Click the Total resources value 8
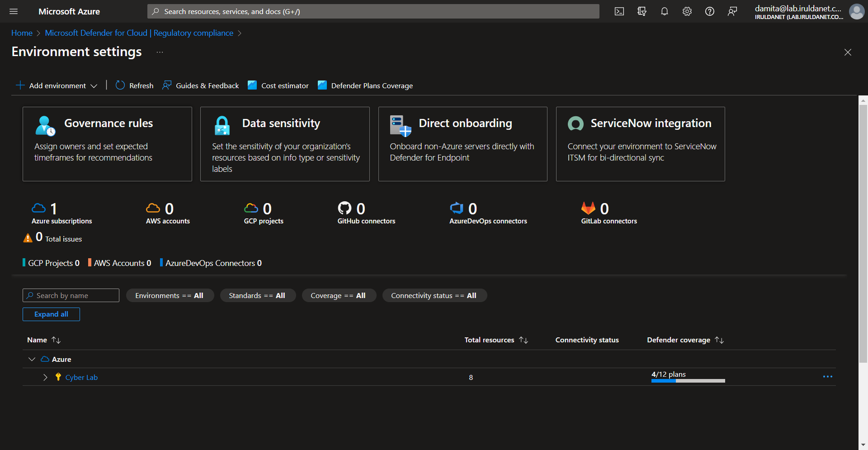The width and height of the screenshot is (868, 450). coord(471,377)
